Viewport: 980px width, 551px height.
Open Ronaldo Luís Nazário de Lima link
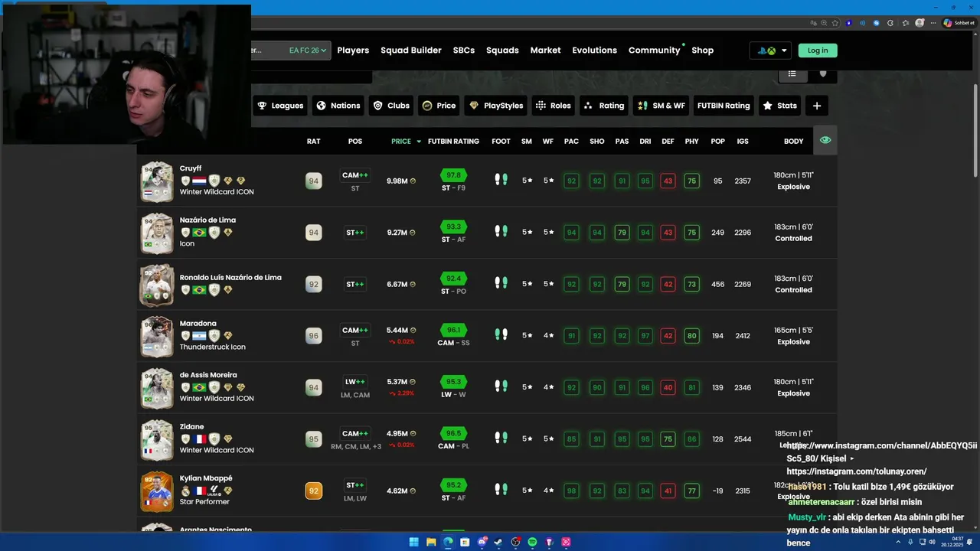230,278
